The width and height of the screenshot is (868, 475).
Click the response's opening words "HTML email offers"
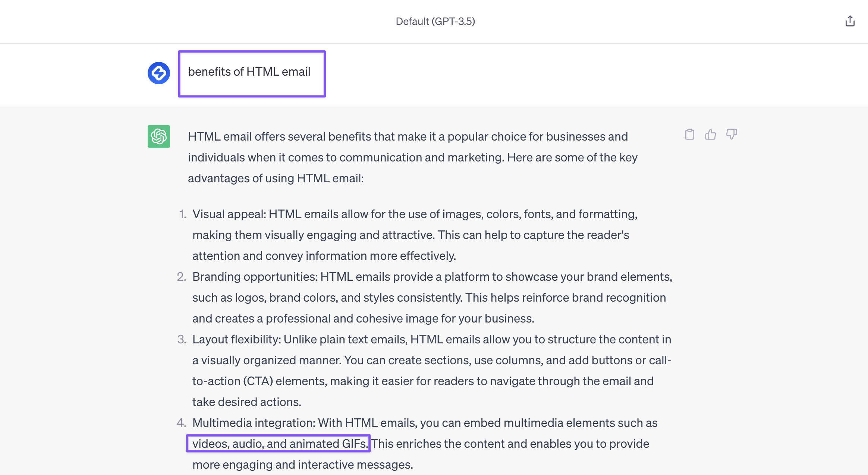(236, 136)
